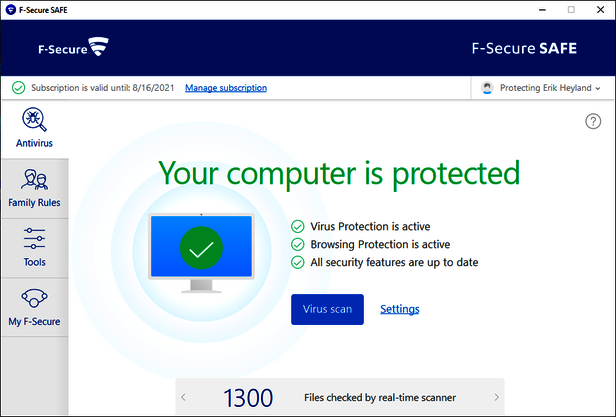
Task: Click the 1300 files checked counter
Action: pyautogui.click(x=247, y=398)
